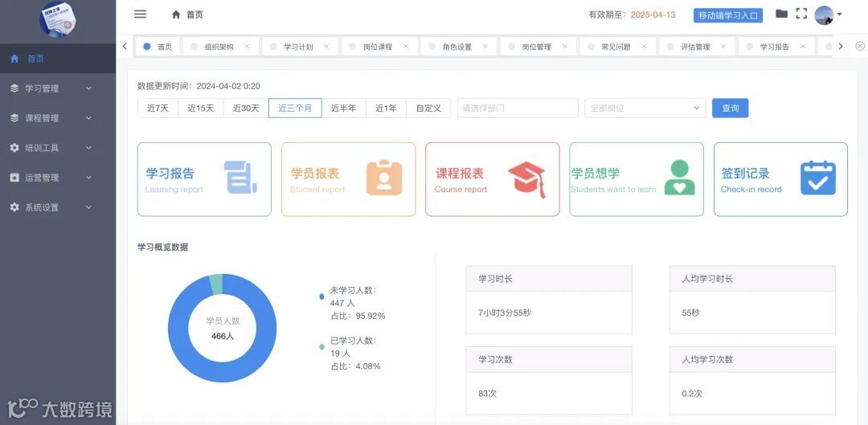Switch to the 岗位课程 tab
The height and width of the screenshot is (425, 868).
point(378,47)
